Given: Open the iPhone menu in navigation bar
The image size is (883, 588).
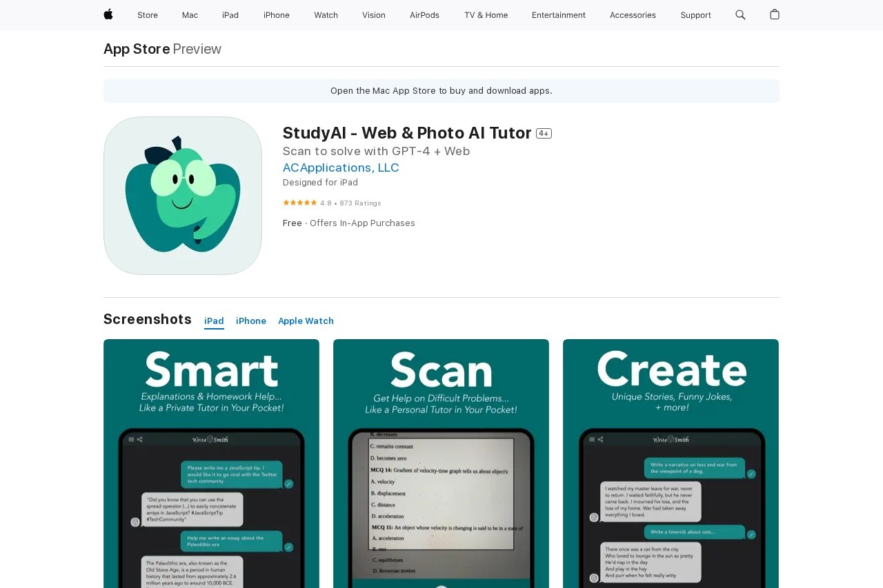Looking at the screenshot, I should tap(277, 15).
